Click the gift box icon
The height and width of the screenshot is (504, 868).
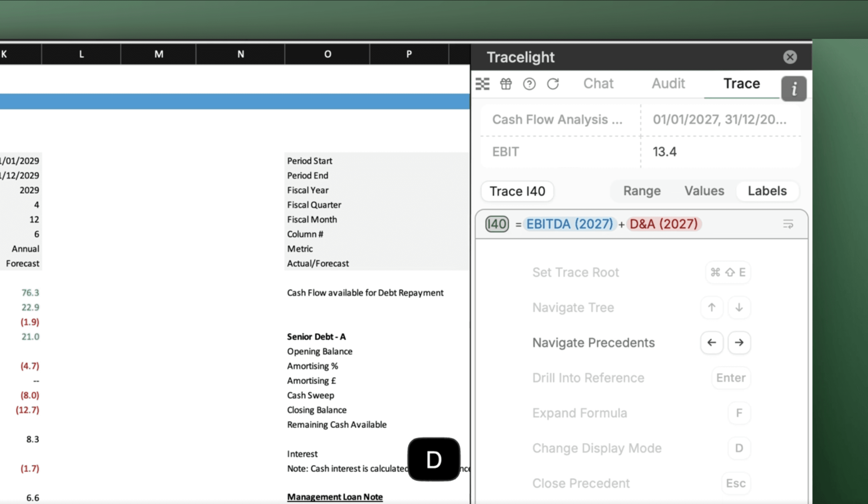(506, 84)
